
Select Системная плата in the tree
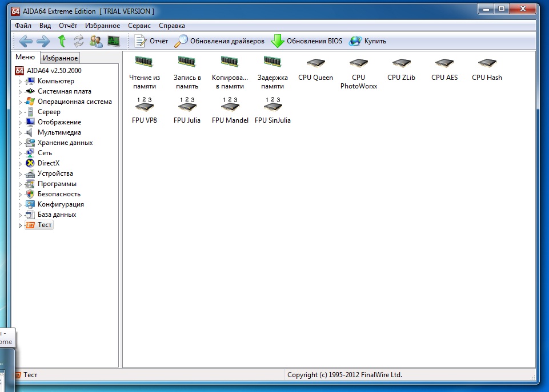[65, 91]
